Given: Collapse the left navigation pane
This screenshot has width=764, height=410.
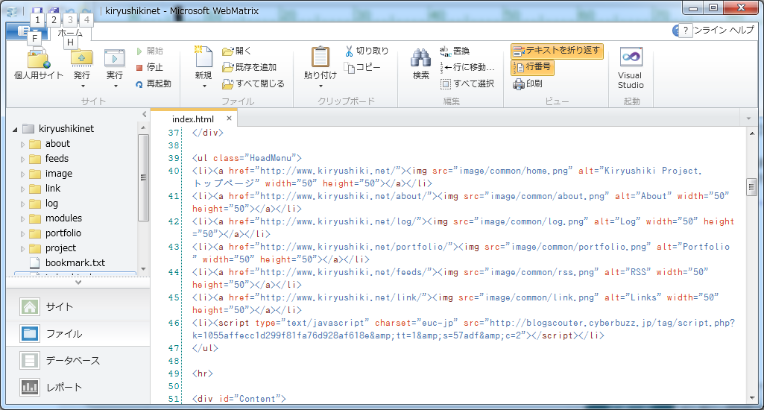Looking at the screenshot, I should [144, 114].
